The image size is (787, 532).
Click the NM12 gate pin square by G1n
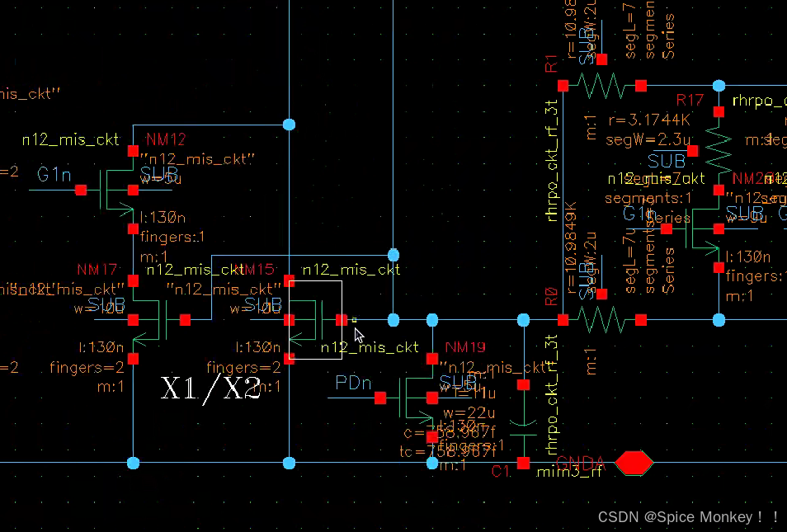click(x=81, y=191)
